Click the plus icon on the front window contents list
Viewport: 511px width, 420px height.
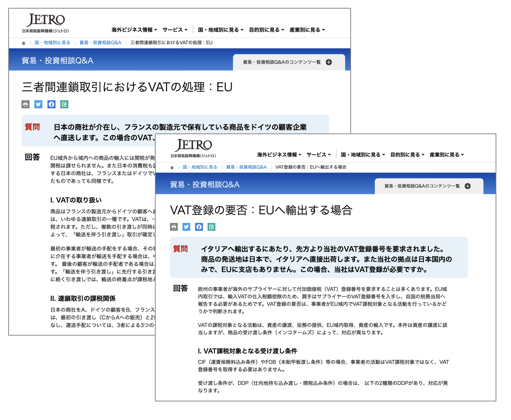click(468, 186)
